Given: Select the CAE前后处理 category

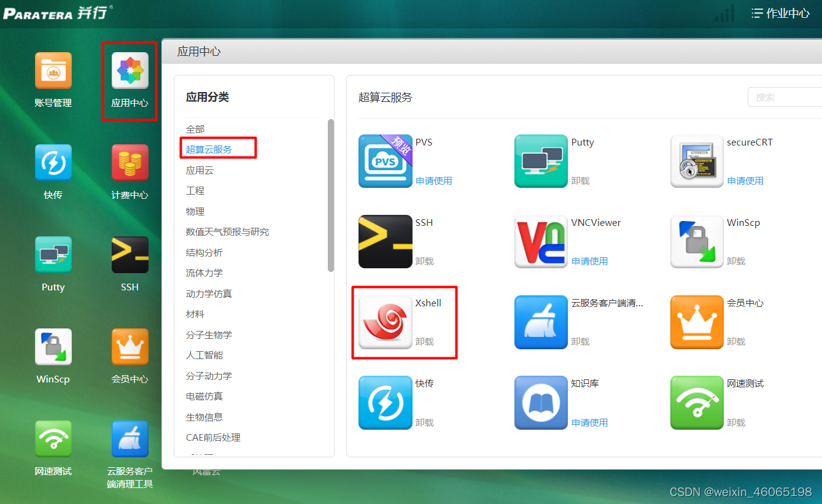Looking at the screenshot, I should coord(213,437).
